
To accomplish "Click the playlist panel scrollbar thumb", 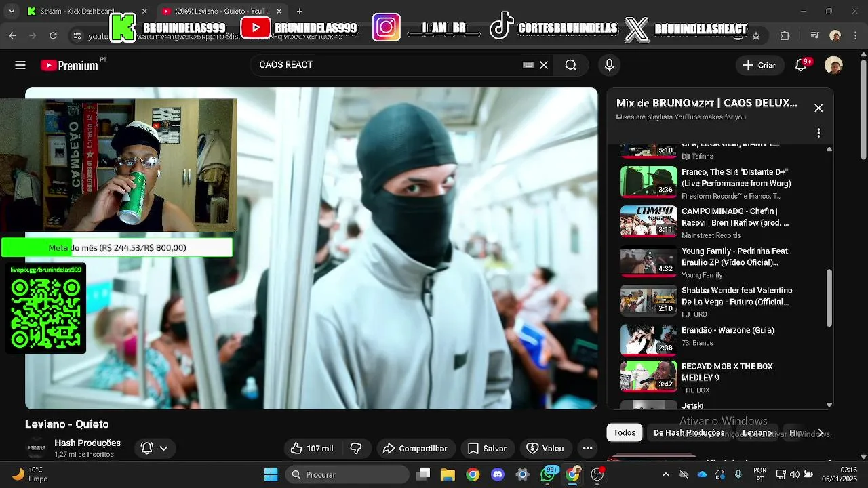I will (x=829, y=298).
